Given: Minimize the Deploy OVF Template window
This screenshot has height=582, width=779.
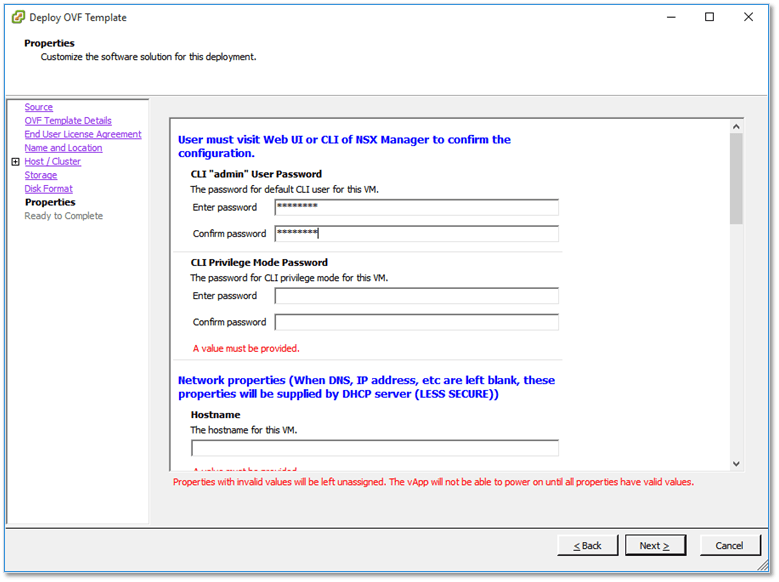Looking at the screenshot, I should coord(671,17).
